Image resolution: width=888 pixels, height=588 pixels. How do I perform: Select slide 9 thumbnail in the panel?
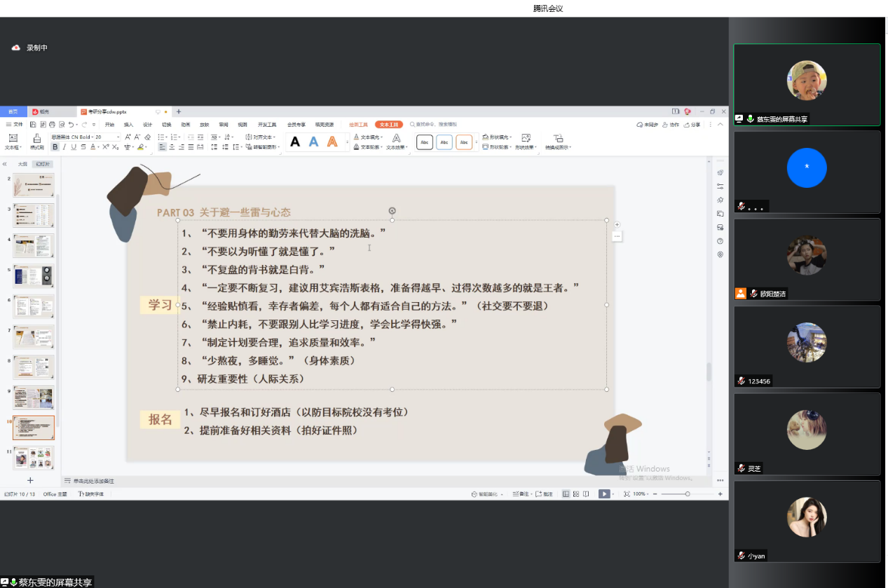point(34,397)
